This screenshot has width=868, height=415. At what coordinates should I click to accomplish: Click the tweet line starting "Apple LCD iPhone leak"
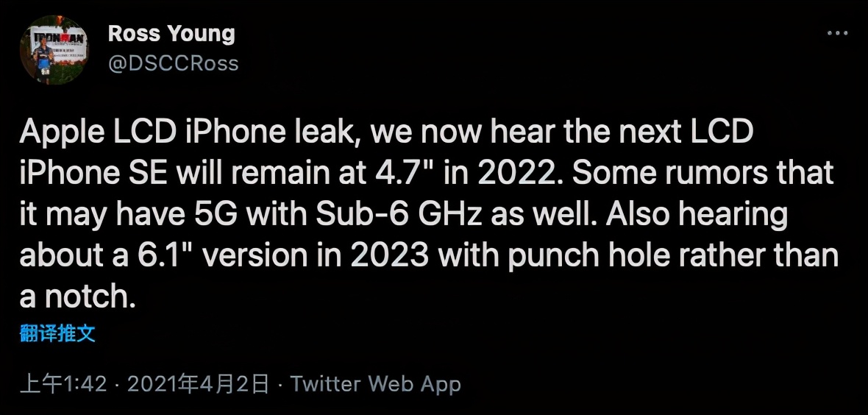[386, 133]
